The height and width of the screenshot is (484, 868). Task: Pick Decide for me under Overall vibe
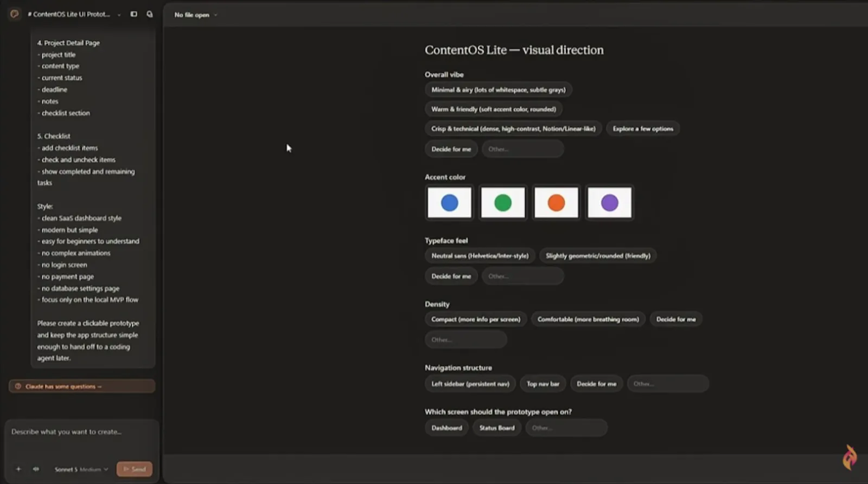pyautogui.click(x=451, y=149)
